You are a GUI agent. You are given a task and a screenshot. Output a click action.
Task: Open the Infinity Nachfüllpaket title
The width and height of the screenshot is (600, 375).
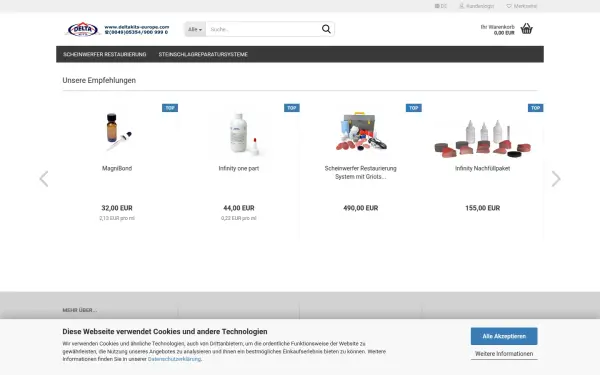coord(483,168)
